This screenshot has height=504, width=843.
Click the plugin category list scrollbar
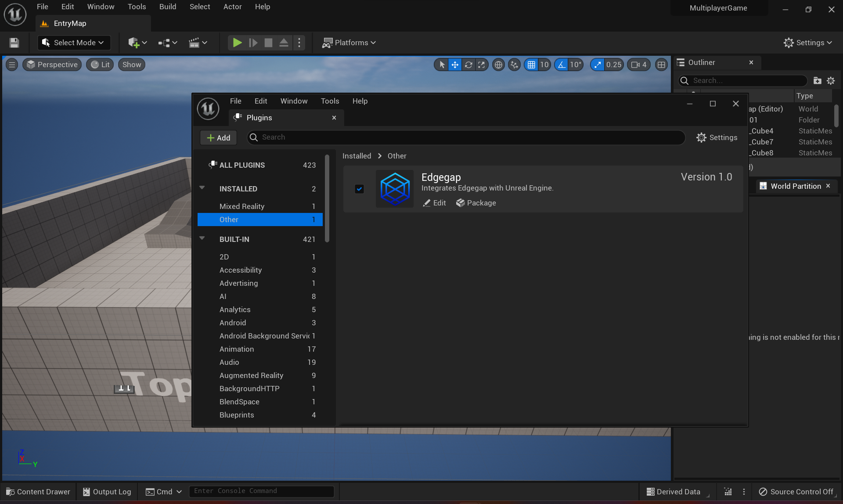click(327, 198)
